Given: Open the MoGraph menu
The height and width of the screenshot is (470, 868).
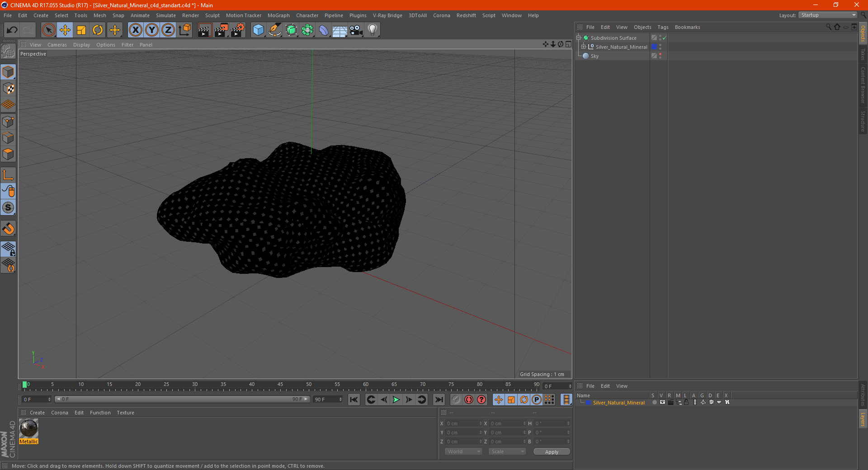Looking at the screenshot, I should click(x=278, y=15).
